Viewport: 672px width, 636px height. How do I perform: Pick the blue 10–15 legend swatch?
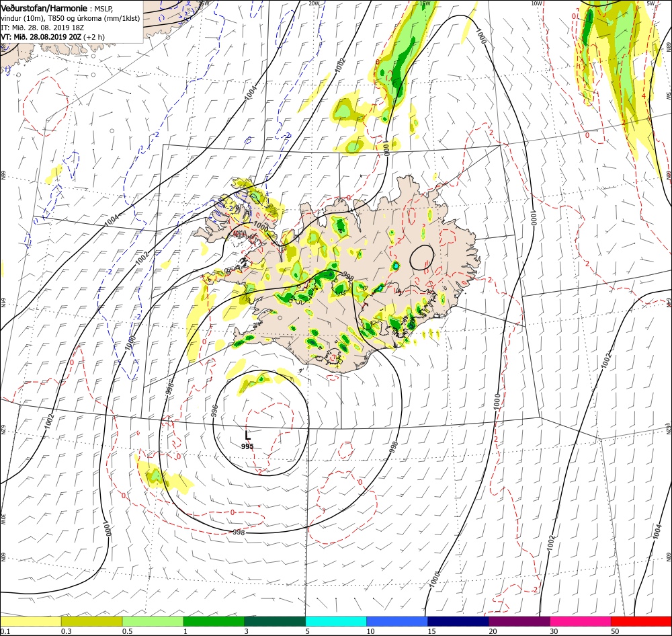397,621
